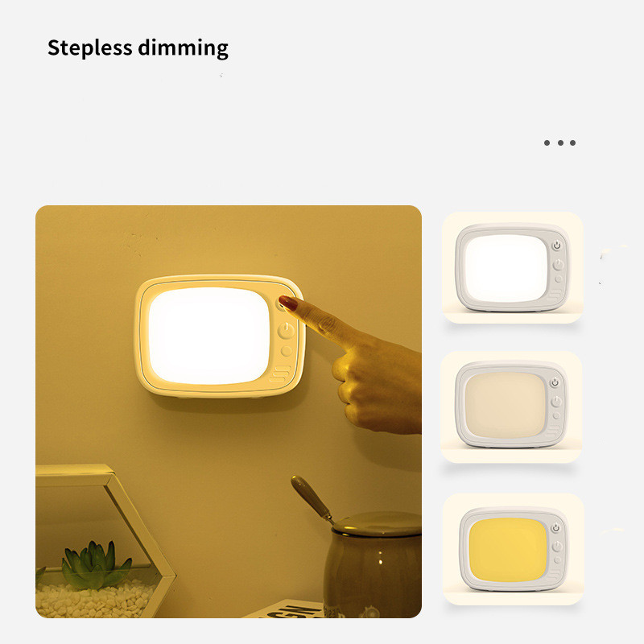Viewport: 644px width, 644px height.
Task: Click the yellow screen of the bottom lamp
Action: tap(508, 549)
